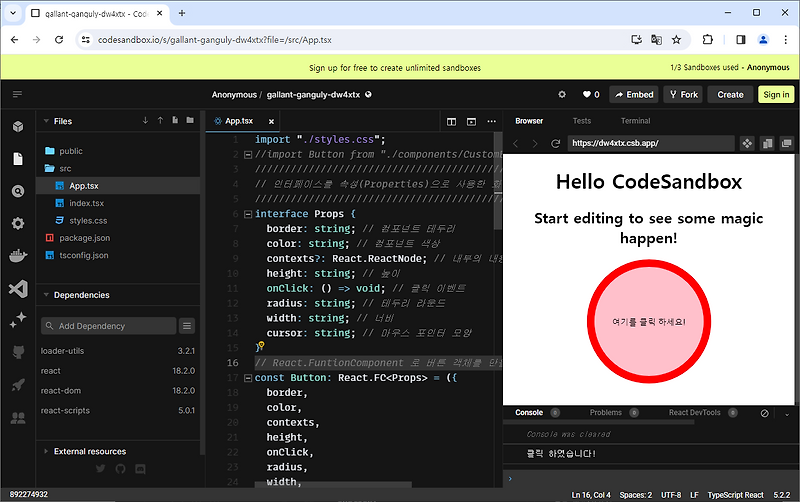The image size is (800, 502).
Task: Toggle the preview layout icon in editor
Action: tap(471, 121)
